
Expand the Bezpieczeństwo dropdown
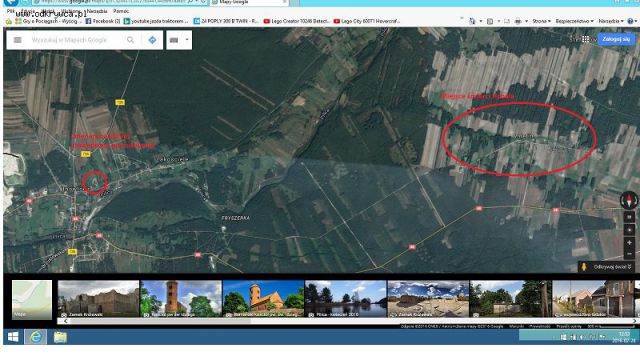(574, 21)
